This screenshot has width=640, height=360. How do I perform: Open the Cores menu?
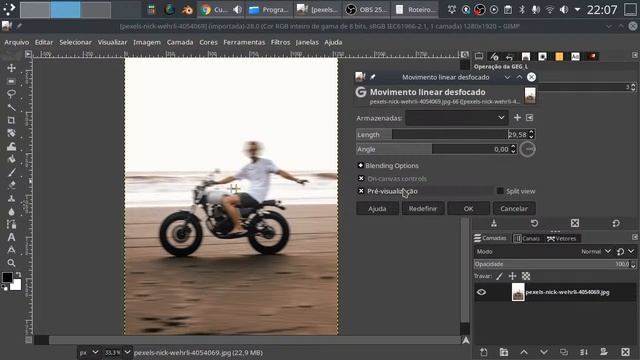click(208, 42)
